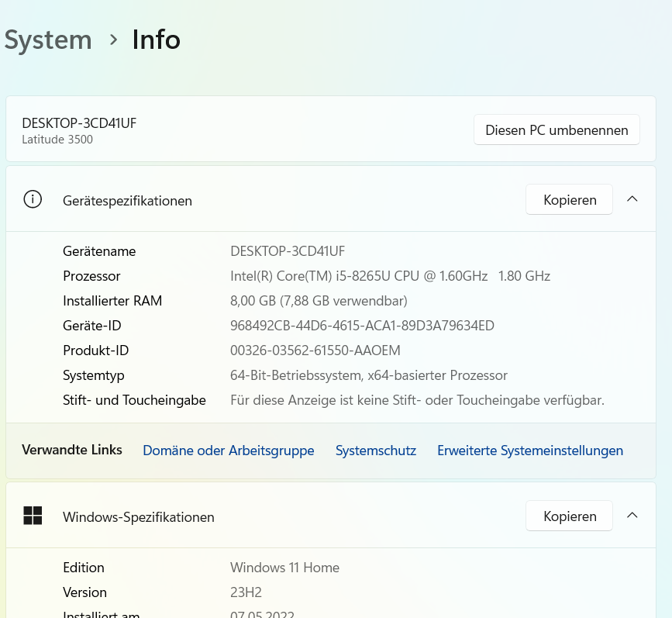
Task: Click the Produkt-ID label
Action: 96,350
